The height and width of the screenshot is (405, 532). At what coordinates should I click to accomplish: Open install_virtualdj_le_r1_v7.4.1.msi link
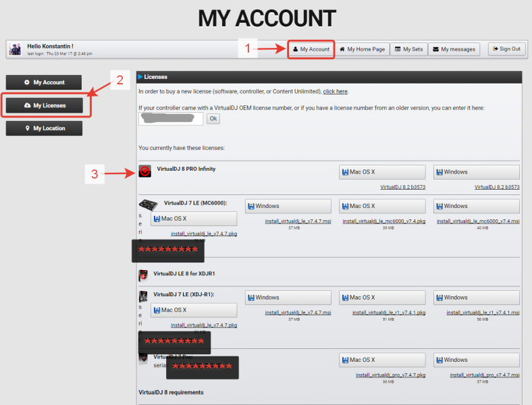[x=483, y=313]
